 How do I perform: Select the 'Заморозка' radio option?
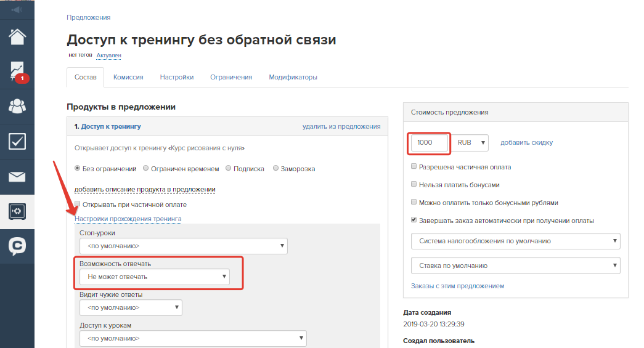[x=275, y=168]
